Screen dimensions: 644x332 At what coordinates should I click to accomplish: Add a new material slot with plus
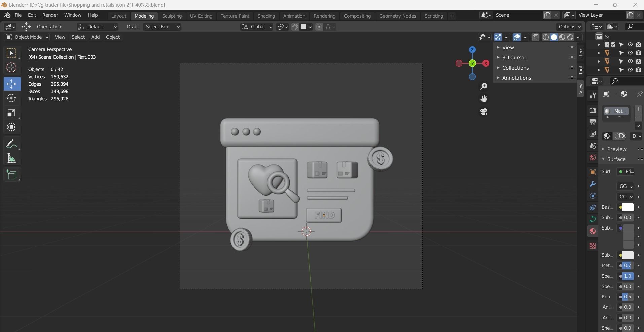click(638, 109)
